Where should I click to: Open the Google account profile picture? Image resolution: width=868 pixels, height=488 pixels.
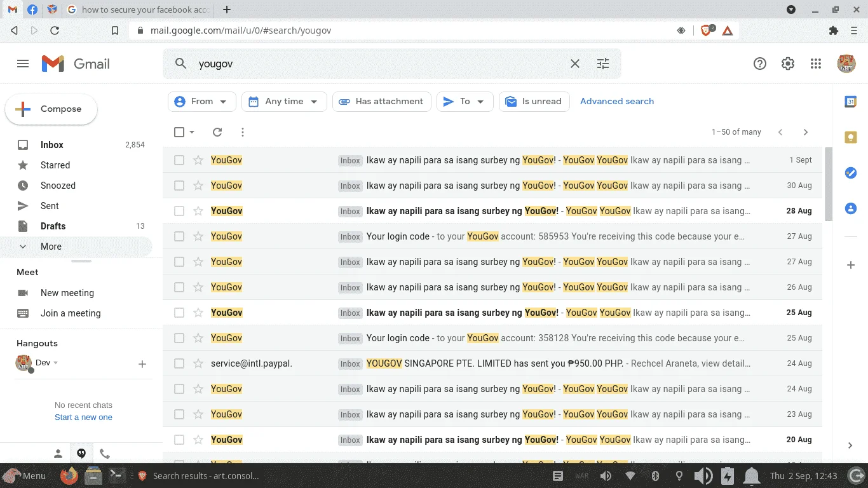(846, 64)
